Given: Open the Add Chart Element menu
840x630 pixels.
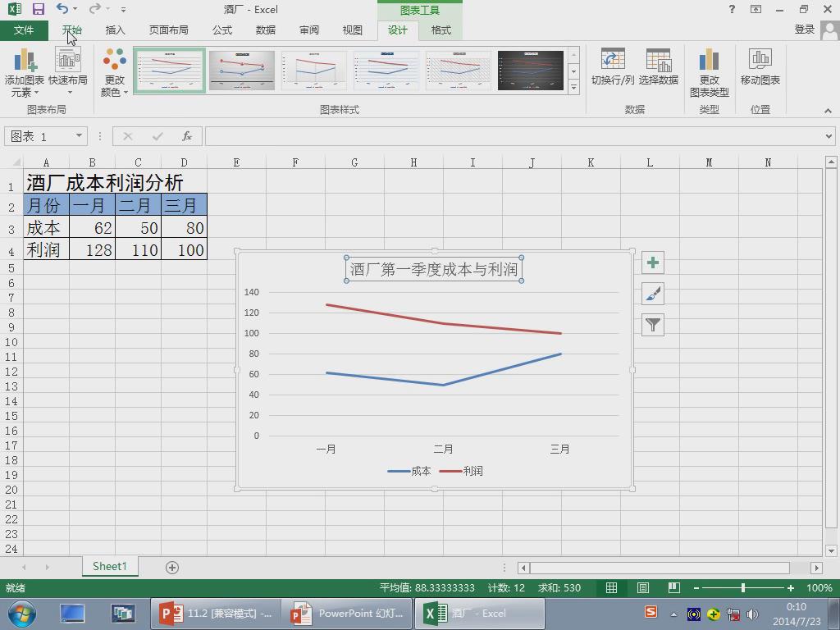Looking at the screenshot, I should [x=24, y=72].
